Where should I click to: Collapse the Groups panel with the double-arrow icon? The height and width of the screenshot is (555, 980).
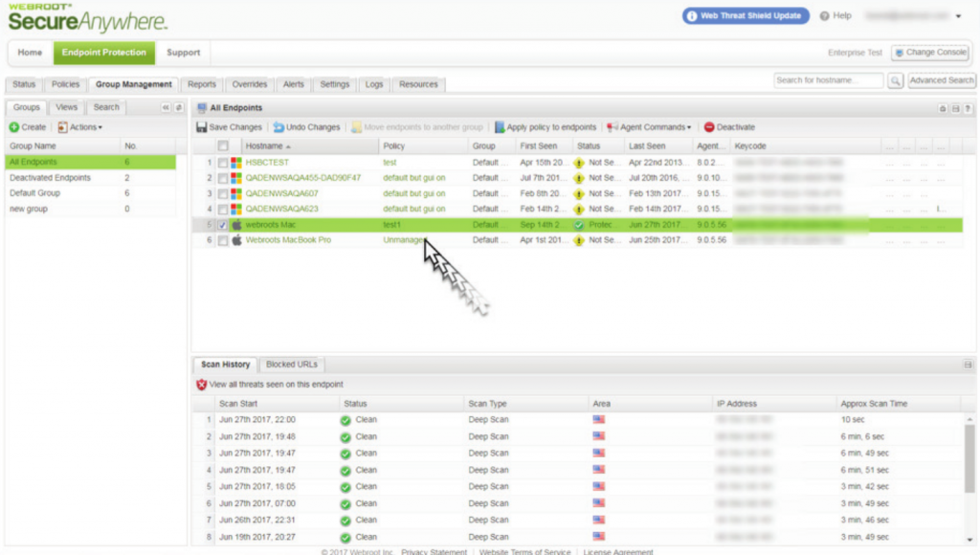click(x=166, y=107)
